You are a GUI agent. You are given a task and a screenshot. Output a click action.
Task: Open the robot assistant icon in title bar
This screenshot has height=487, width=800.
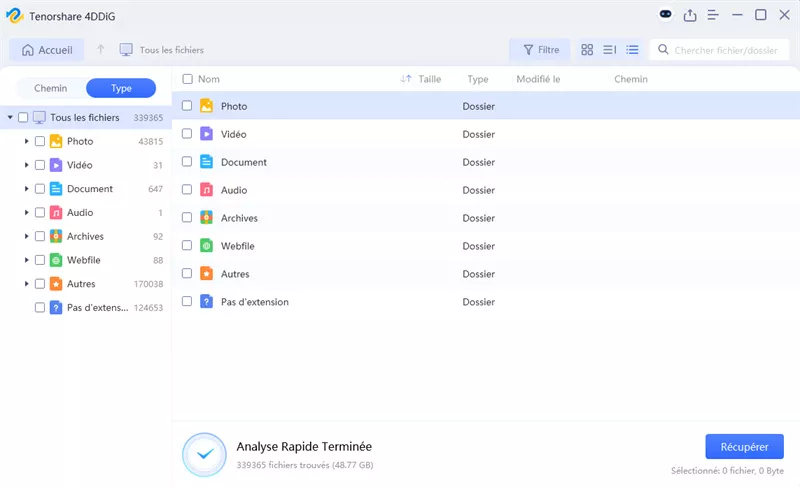[x=666, y=15]
